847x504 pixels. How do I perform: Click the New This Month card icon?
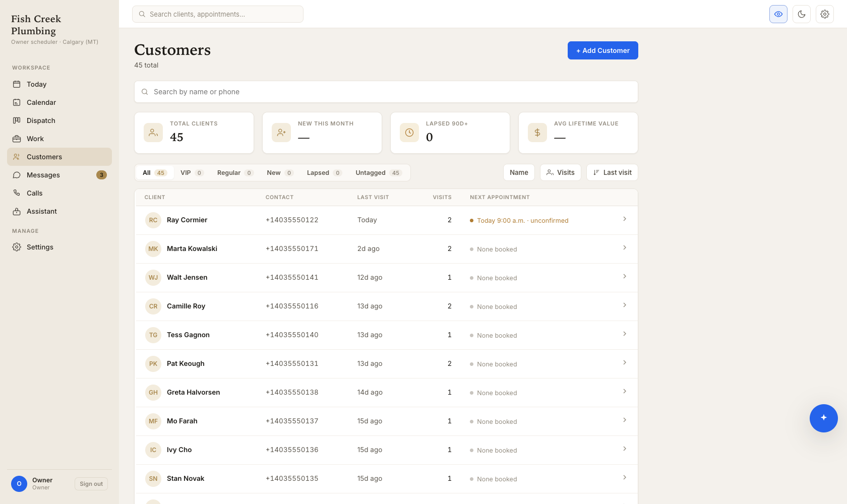click(x=281, y=133)
